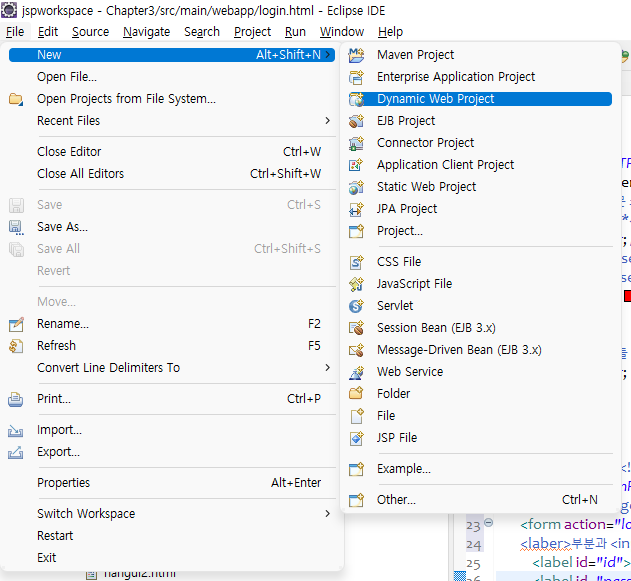Select JSP File in New submenu
This screenshot has height=581, width=631.
[x=480, y=438]
